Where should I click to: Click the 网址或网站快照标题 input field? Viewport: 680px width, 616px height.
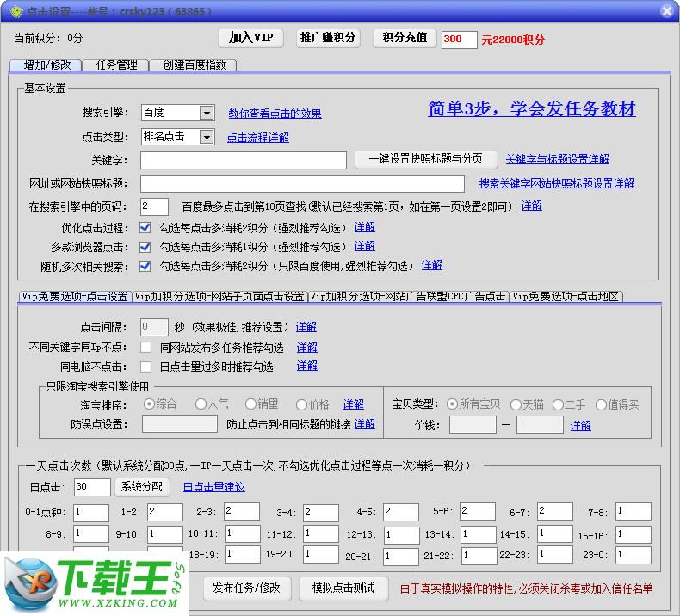click(302, 183)
